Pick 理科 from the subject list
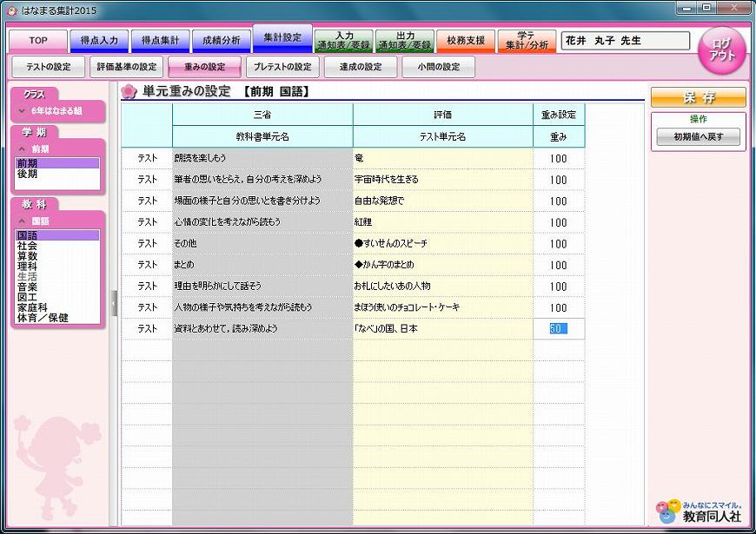756x534 pixels. pos(57,266)
